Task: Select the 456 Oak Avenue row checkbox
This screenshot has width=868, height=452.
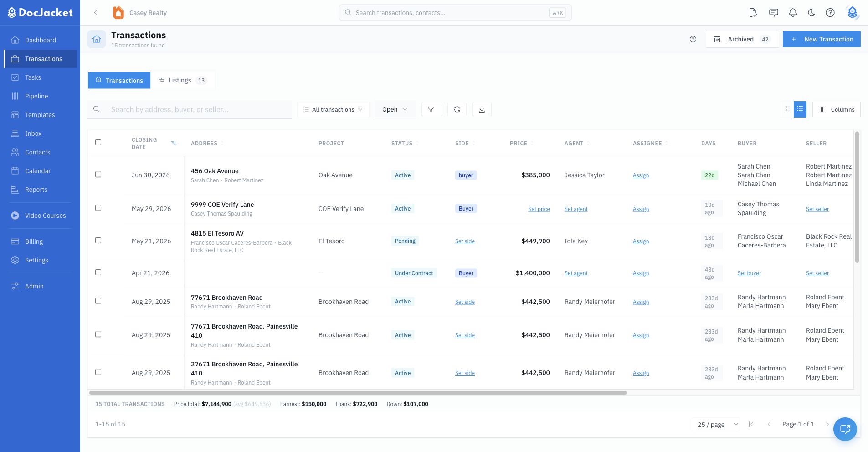Action: click(x=98, y=175)
